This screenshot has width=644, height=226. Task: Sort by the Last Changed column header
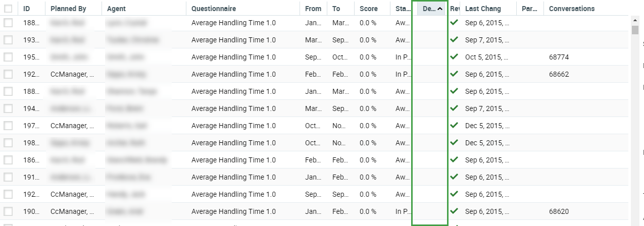483,9
